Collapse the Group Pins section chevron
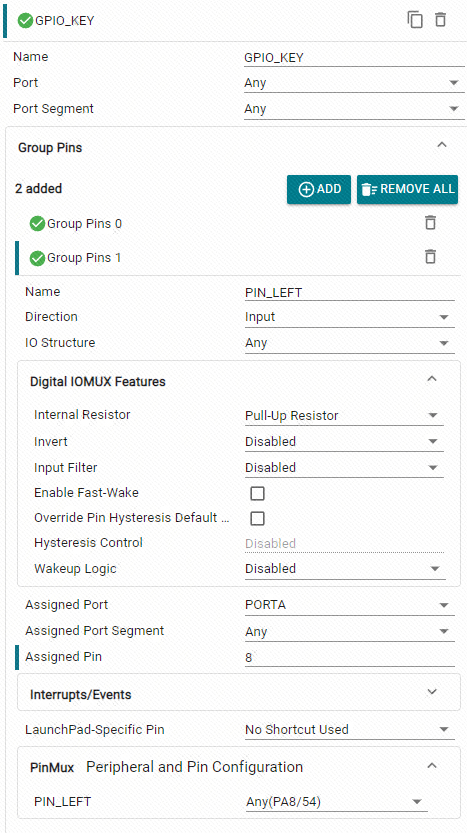This screenshot has width=467, height=833. coord(441,144)
